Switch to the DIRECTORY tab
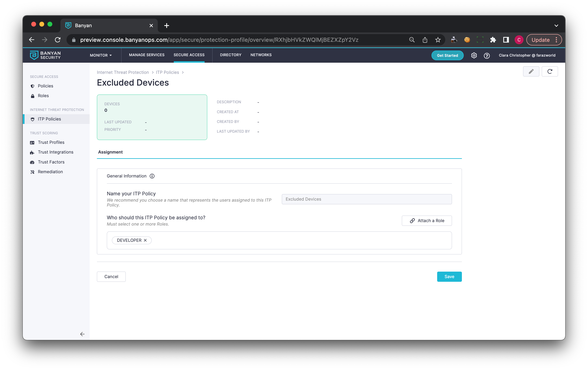588x370 pixels. 230,55
